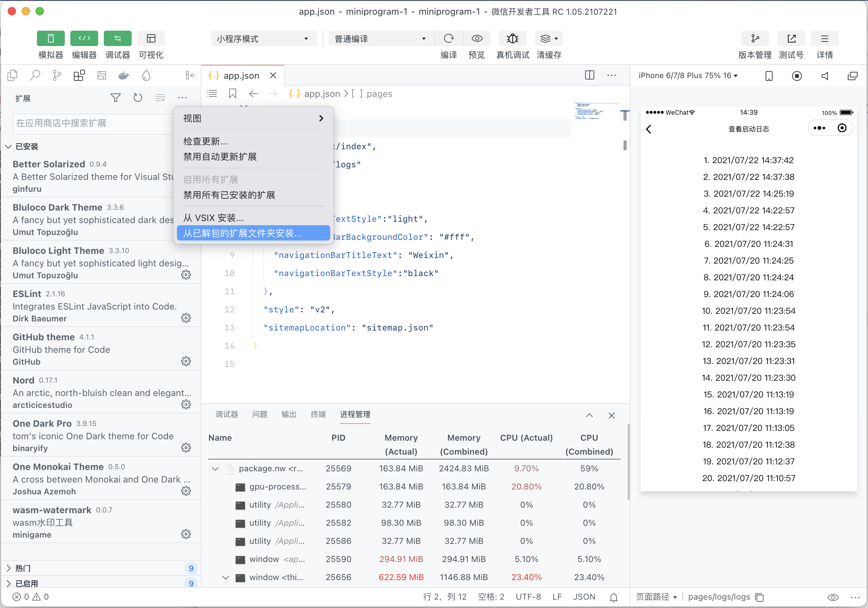Click the split editor icon
Image resolution: width=868 pixels, height=608 pixels.
(589, 75)
